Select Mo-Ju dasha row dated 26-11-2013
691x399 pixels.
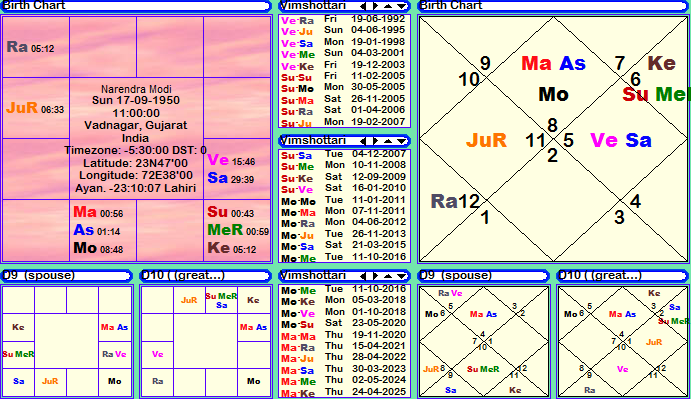(343, 235)
